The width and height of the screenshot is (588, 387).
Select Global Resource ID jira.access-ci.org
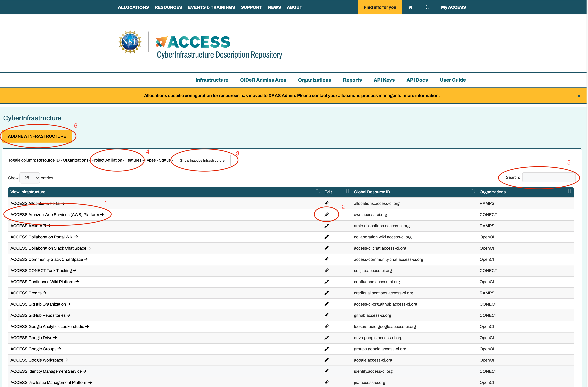point(369,382)
